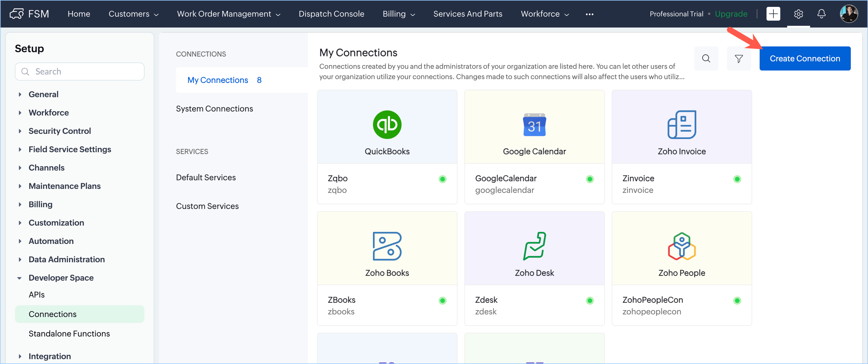Click the plus quick-create icon in top bar

coord(773,14)
